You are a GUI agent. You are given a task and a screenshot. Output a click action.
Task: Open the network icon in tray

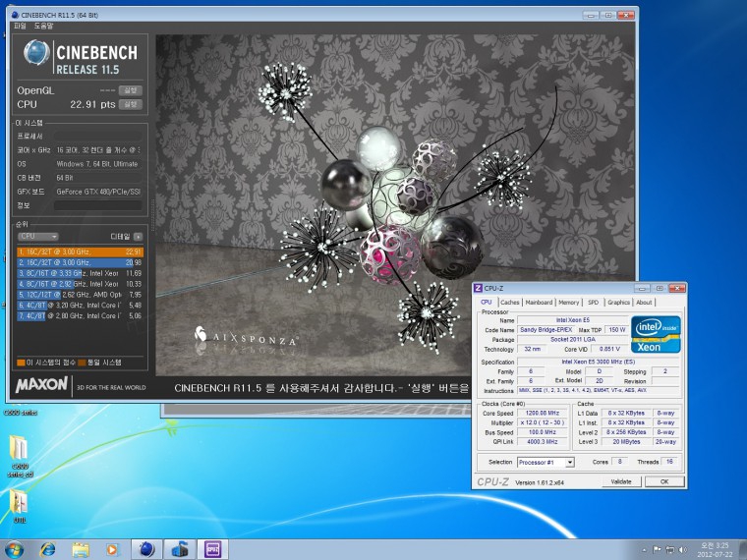coord(670,549)
